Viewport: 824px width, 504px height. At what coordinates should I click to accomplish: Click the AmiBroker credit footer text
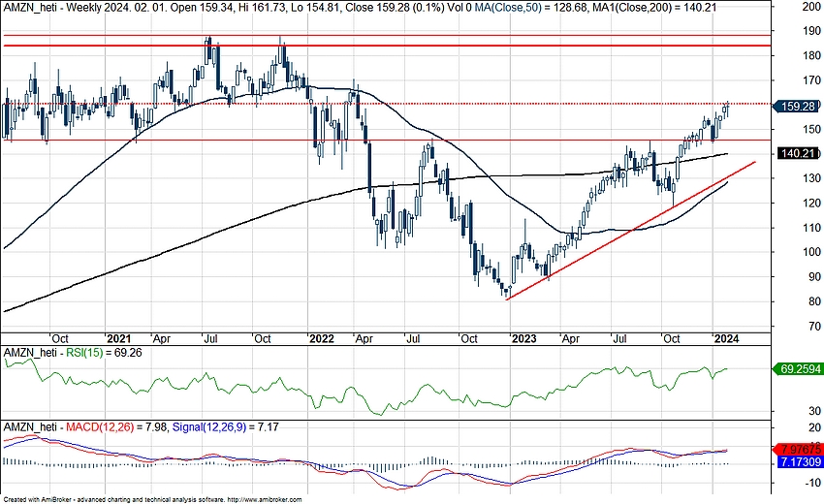(x=152, y=499)
